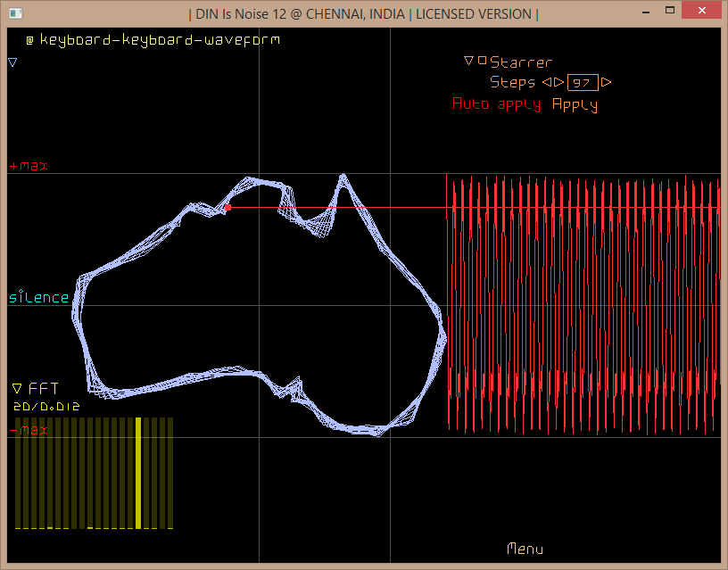The image size is (728, 570).
Task: Click the blue triangle under the title
Action: pos(12,62)
